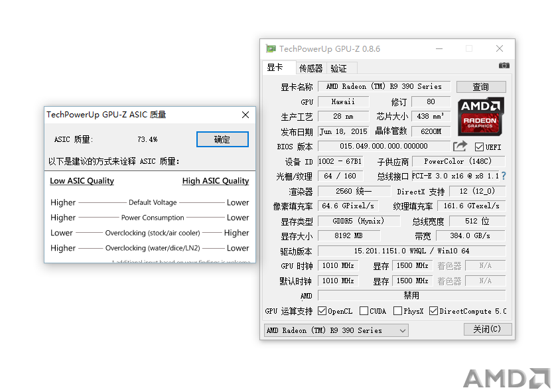The image size is (554, 392).
Task: Switch to the 传感器 tab
Action: point(311,68)
